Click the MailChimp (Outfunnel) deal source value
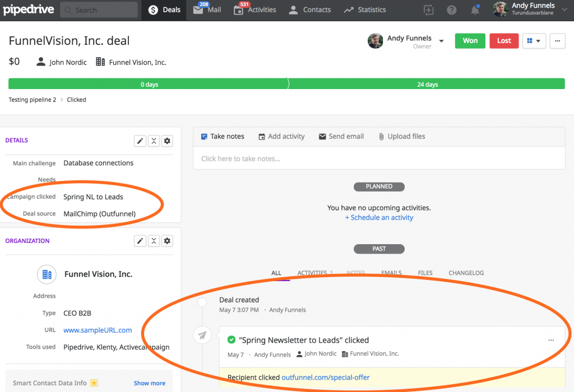The image size is (574, 392). [x=100, y=214]
